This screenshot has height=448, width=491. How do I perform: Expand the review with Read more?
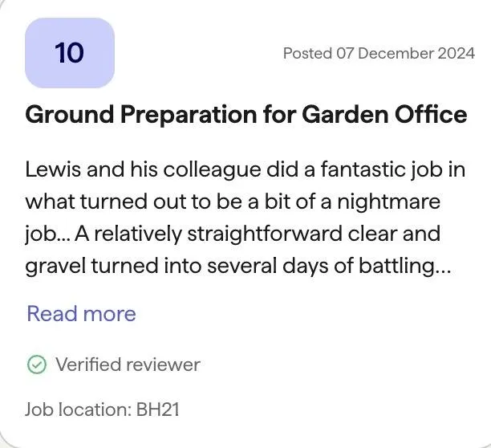[81, 313]
